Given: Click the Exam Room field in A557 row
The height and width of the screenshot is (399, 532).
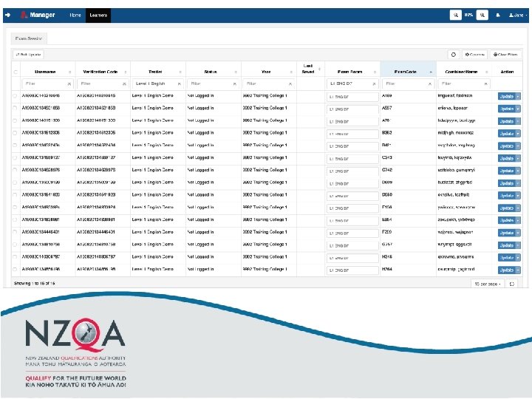Looking at the screenshot, I should pos(352,109).
